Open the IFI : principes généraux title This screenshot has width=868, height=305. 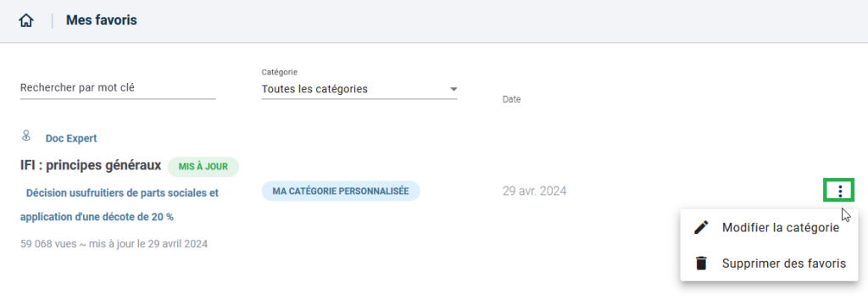91,165
